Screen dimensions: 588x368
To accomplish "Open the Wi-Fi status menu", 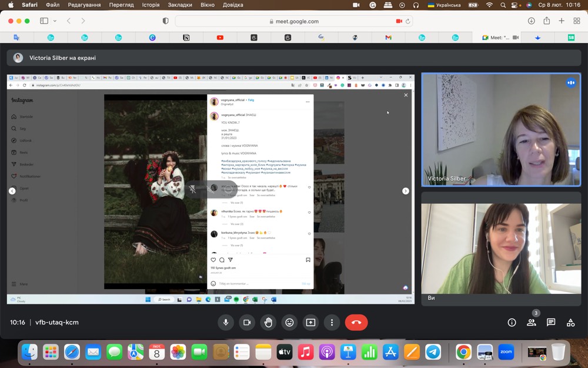I will click(x=489, y=5).
